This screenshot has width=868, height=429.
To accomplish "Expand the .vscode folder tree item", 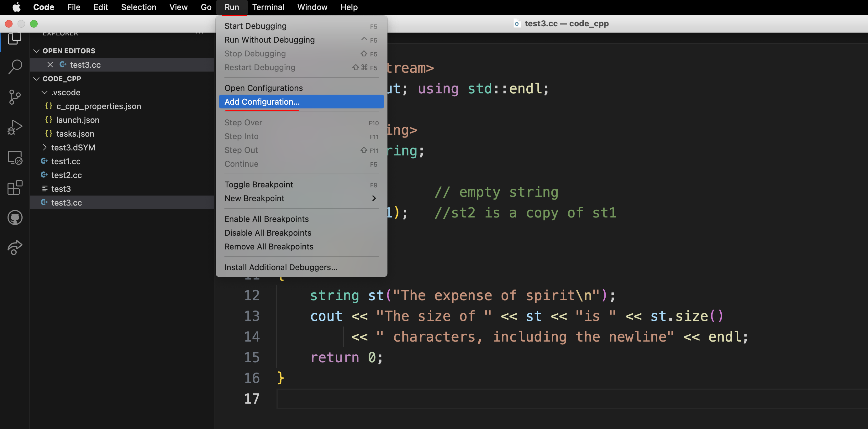I will pos(66,92).
